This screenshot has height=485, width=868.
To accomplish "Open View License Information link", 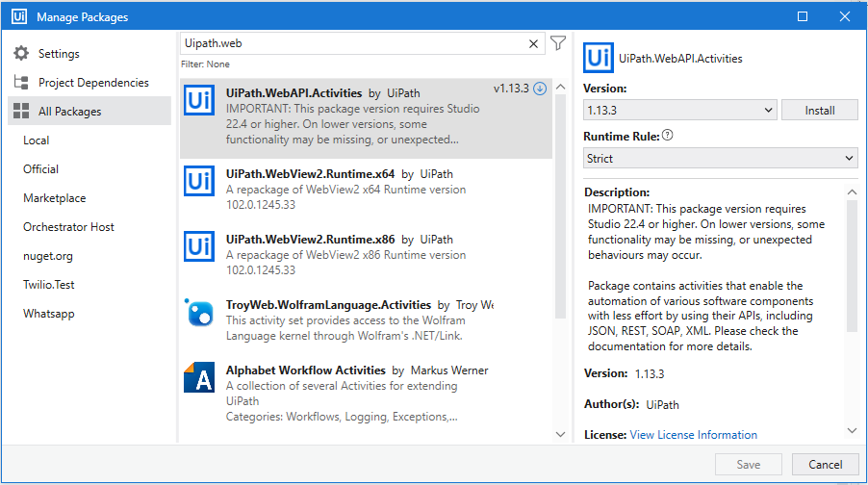I will point(693,435).
